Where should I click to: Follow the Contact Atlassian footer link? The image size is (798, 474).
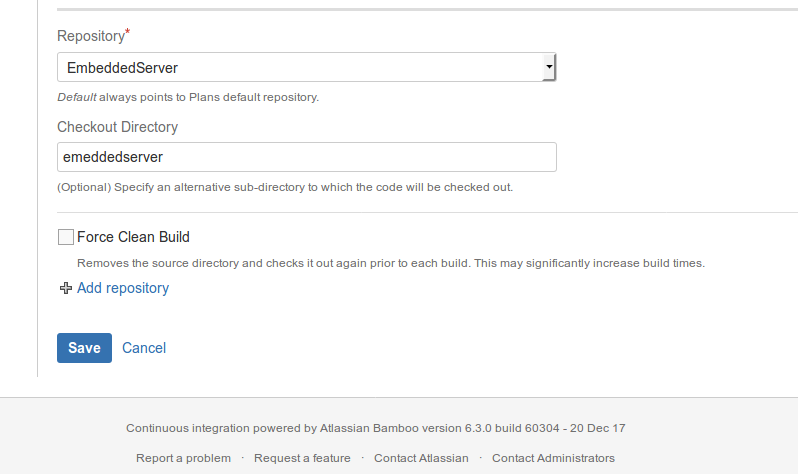click(421, 458)
